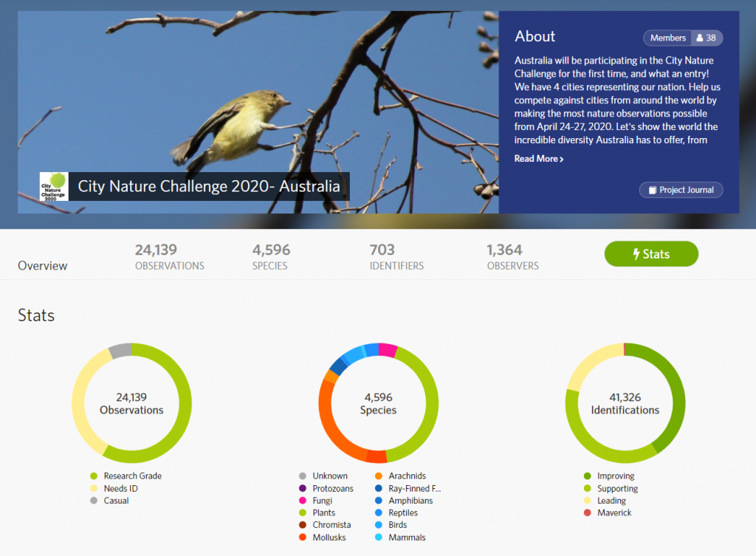Image resolution: width=756 pixels, height=556 pixels.
Task: Click the Members 38 badge
Action: (x=682, y=38)
